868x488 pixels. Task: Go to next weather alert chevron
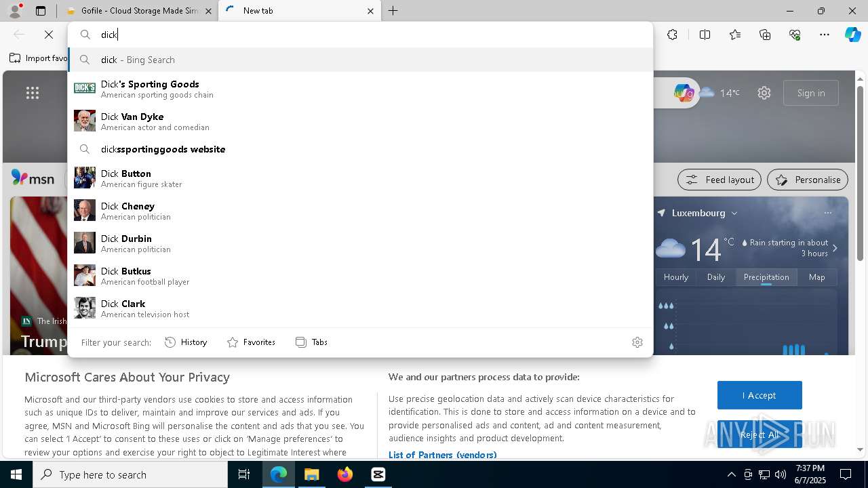(835, 248)
